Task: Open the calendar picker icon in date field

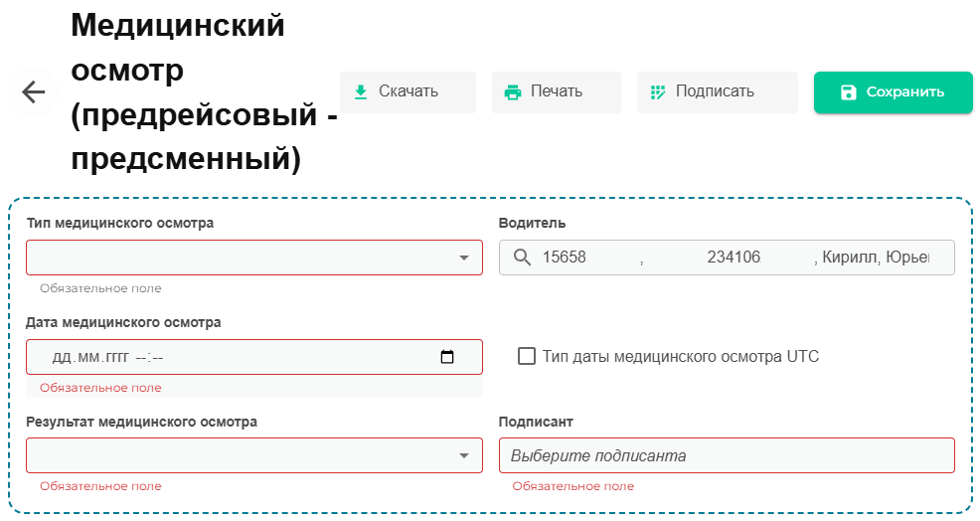Action: pyautogui.click(x=447, y=357)
